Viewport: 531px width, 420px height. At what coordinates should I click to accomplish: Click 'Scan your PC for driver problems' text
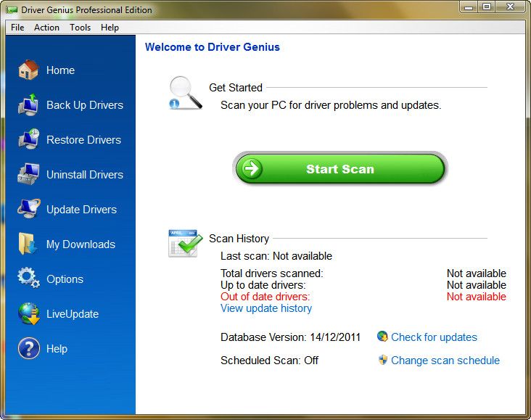click(x=331, y=105)
